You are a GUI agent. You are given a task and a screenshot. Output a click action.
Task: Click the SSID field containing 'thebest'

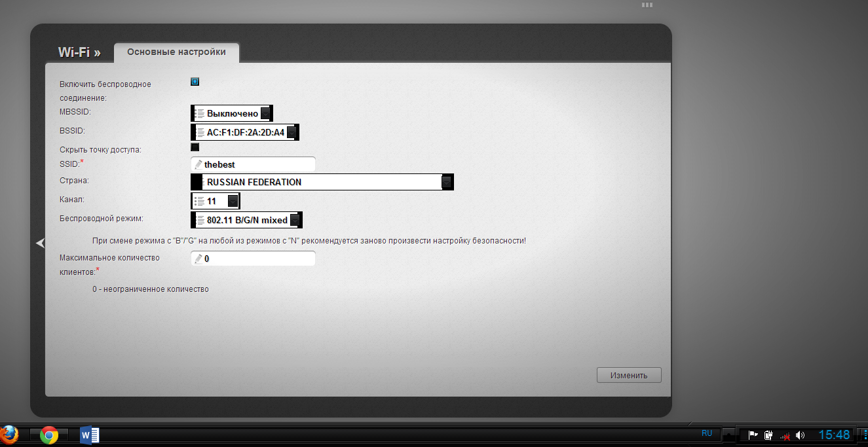pyautogui.click(x=253, y=164)
